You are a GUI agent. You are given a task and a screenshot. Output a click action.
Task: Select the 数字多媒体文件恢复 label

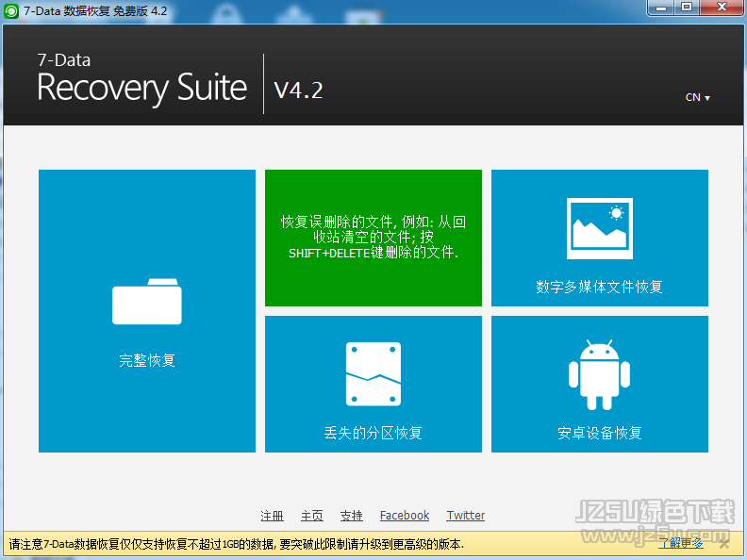599,287
